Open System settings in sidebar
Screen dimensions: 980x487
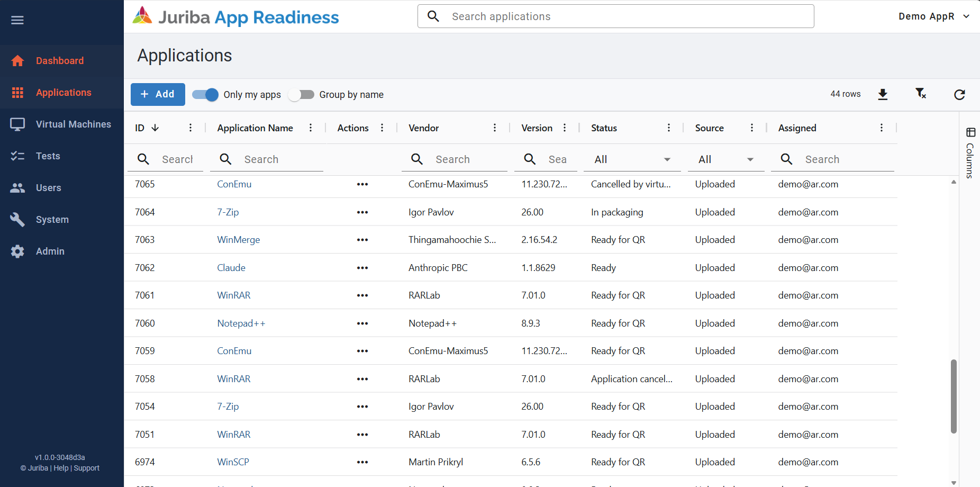62,220
